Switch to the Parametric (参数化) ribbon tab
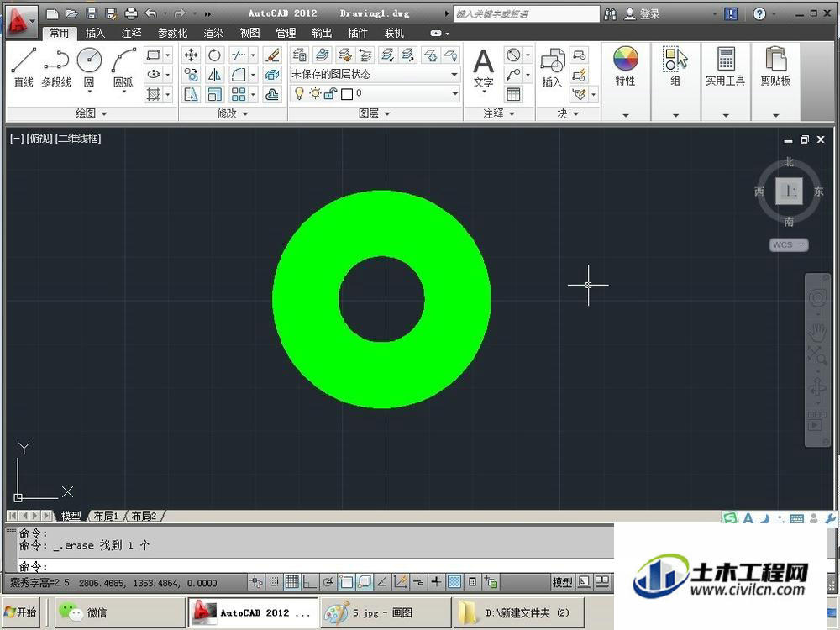840x630 pixels. pos(172,34)
